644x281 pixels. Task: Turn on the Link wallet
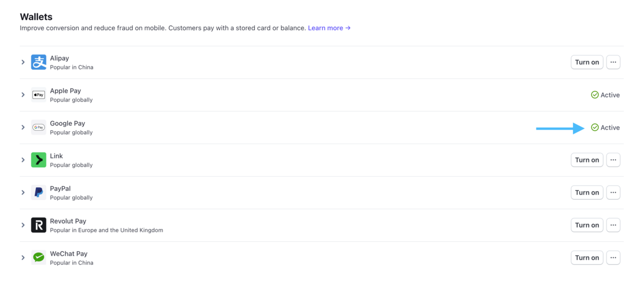click(x=586, y=160)
